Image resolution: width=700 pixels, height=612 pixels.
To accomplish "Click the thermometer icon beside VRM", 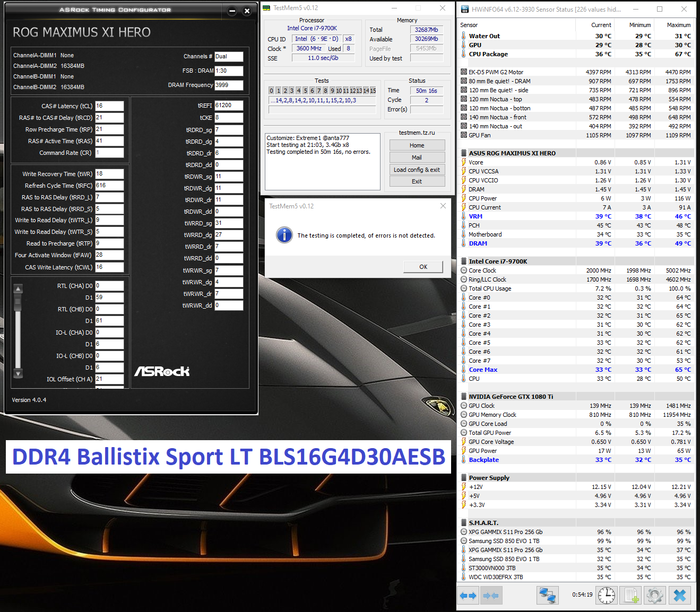I will pyautogui.click(x=464, y=216).
